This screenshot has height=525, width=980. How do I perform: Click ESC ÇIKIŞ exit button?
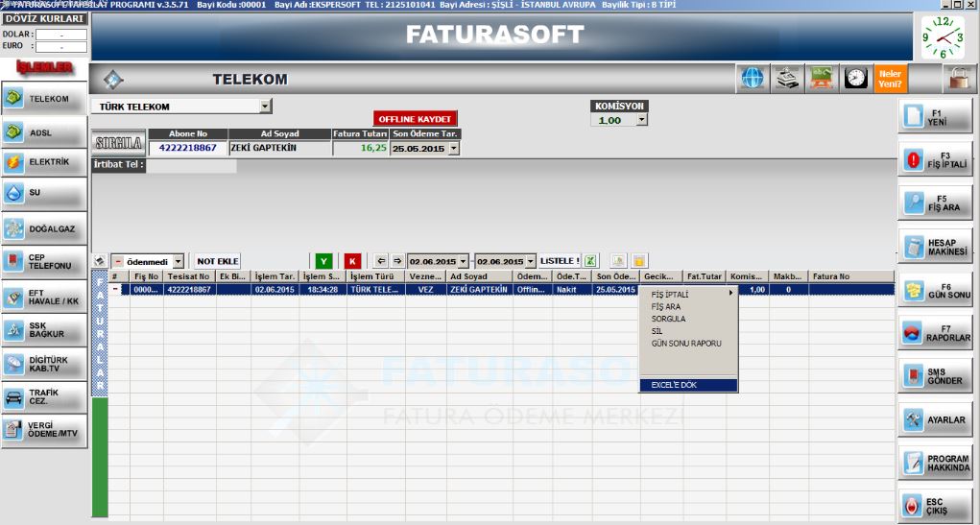(936, 506)
